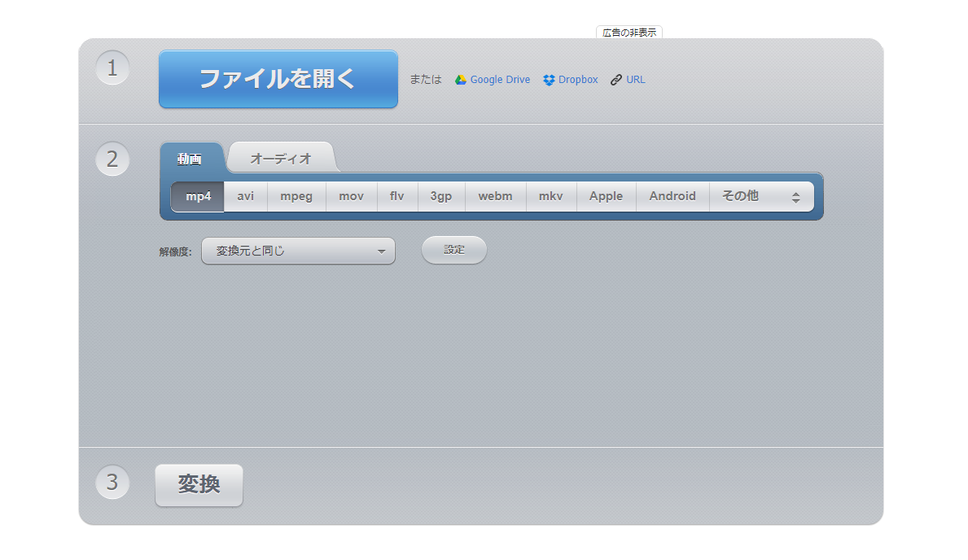Image resolution: width=968 pixels, height=560 pixels.
Task: Click the ファイルを開く button
Action: pyautogui.click(x=278, y=79)
